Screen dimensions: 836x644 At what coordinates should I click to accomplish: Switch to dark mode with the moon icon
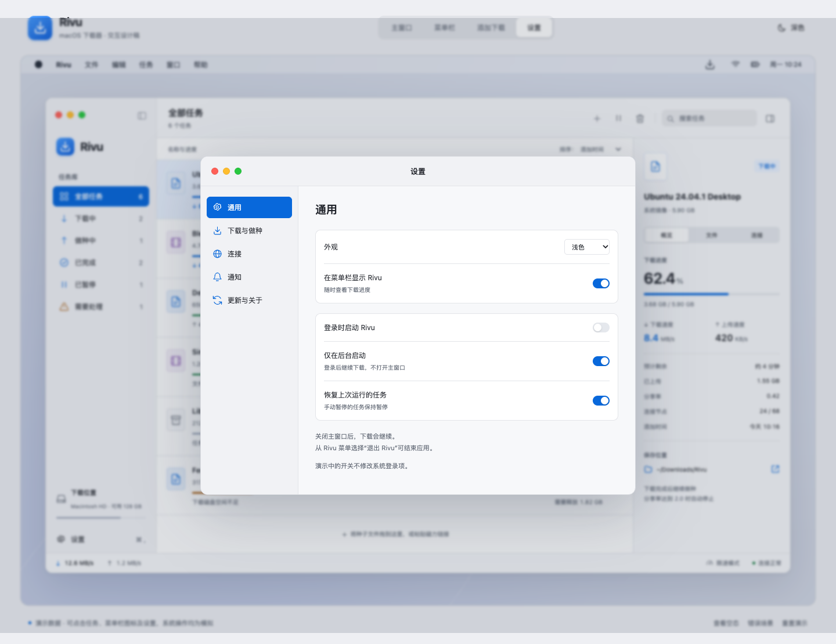pyautogui.click(x=781, y=28)
